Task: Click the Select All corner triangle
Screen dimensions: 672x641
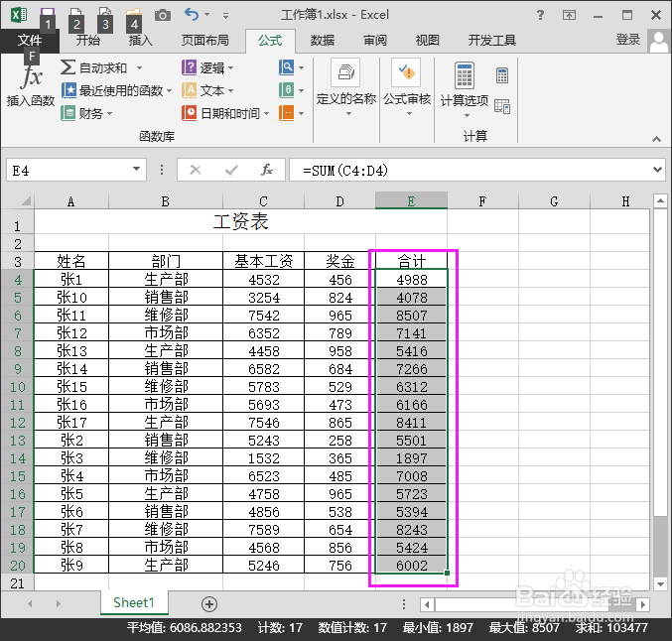Action: point(26,200)
